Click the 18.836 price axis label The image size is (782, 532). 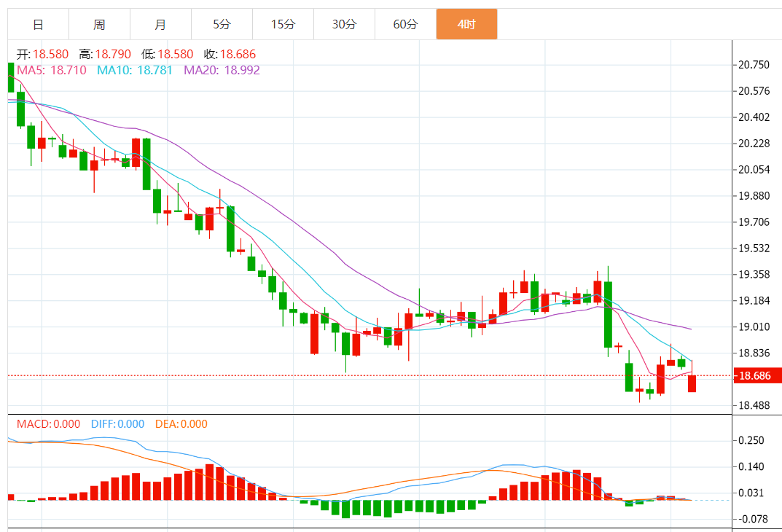754,353
